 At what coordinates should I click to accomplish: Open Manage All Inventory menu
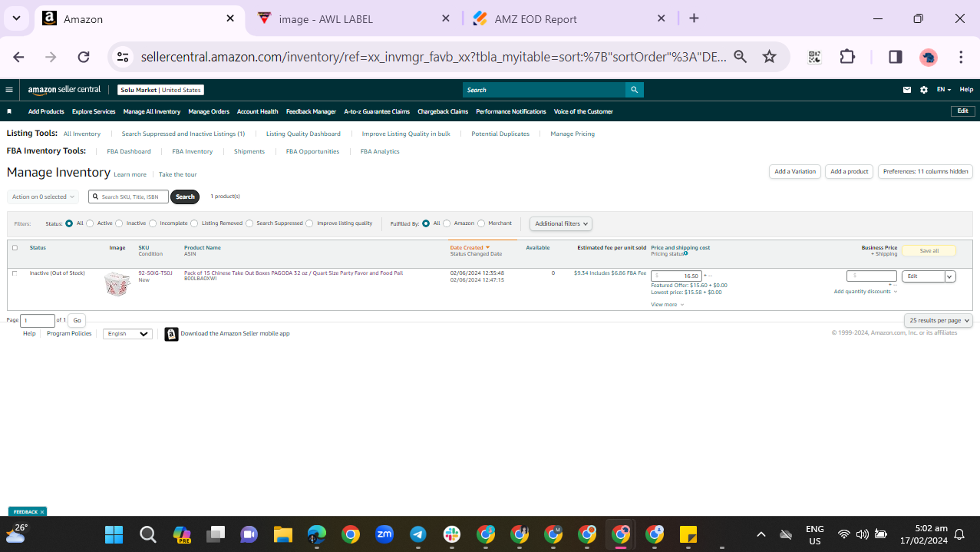pyautogui.click(x=152, y=111)
